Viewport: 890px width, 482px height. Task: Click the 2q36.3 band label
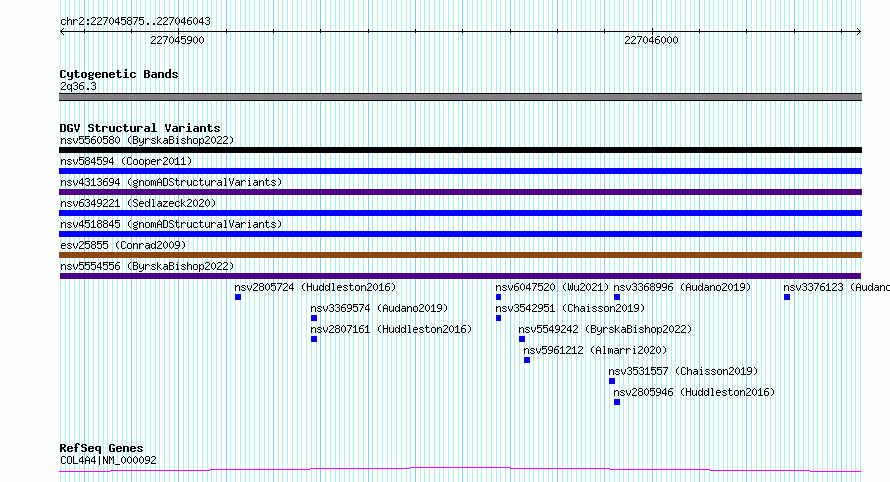tap(78, 86)
